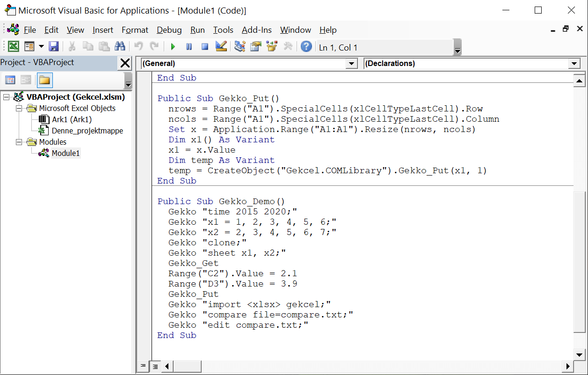Open the Object Browser icon
Viewport: 588px width, 375px height.
[x=271, y=46]
